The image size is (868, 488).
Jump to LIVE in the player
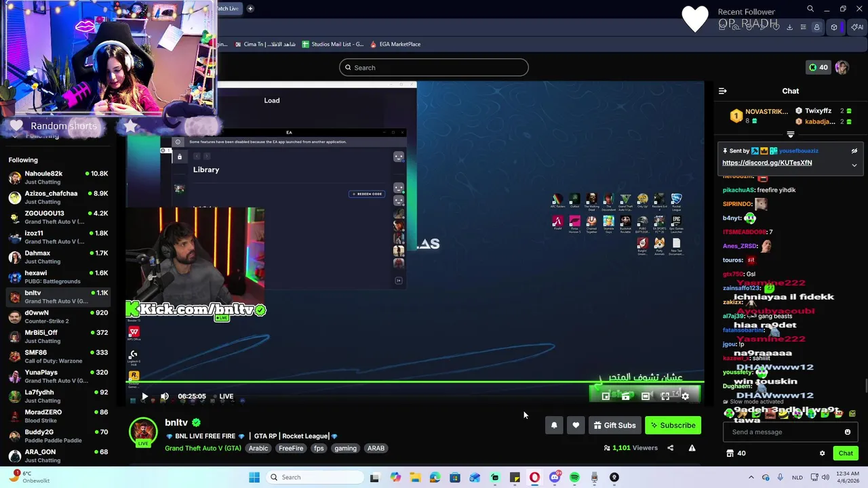point(226,396)
